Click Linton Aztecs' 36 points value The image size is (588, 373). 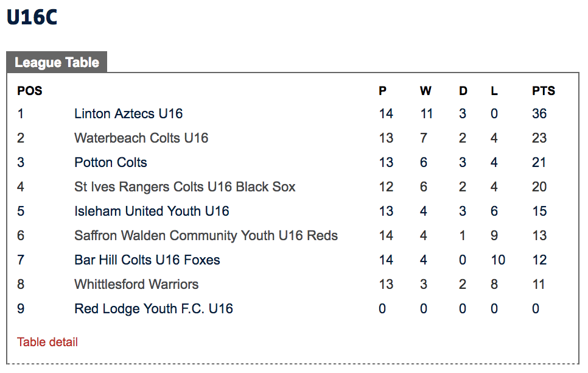click(539, 113)
